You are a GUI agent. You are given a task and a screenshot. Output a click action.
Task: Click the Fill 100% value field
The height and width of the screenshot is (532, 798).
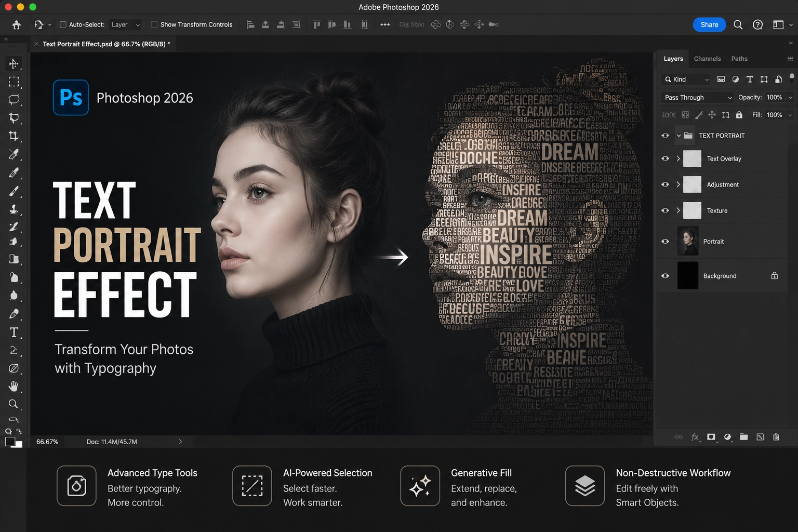[x=775, y=115]
